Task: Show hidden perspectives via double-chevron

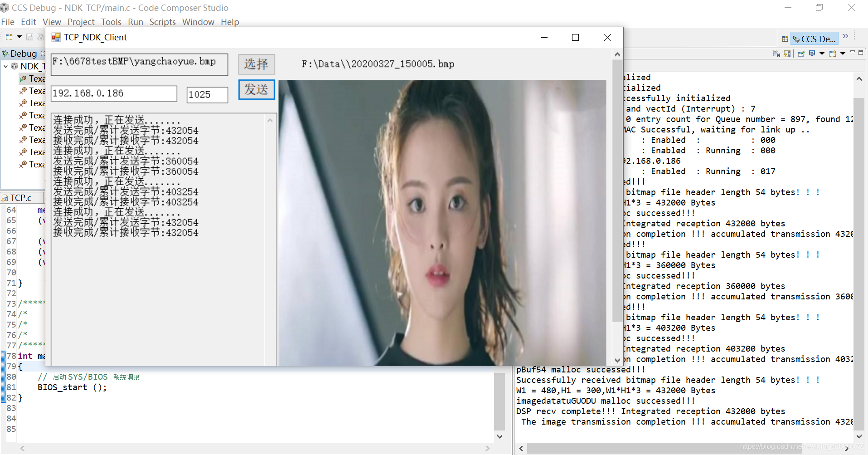Action: (x=845, y=36)
